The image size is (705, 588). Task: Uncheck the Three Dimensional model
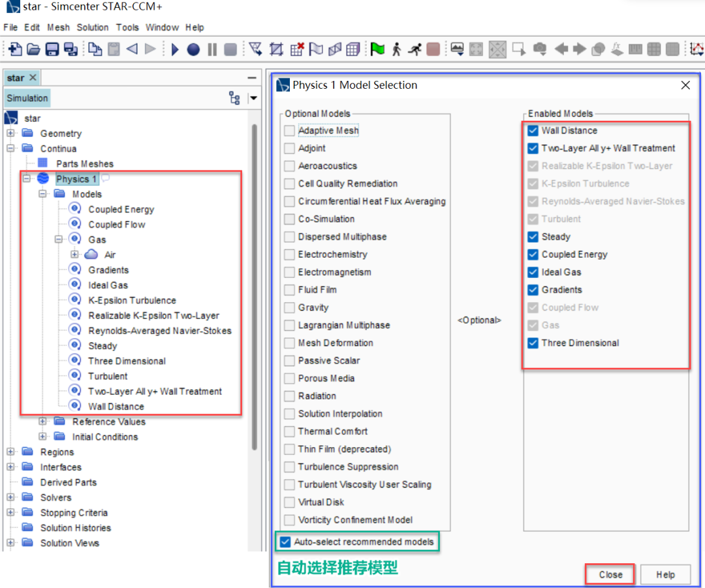[x=533, y=343]
